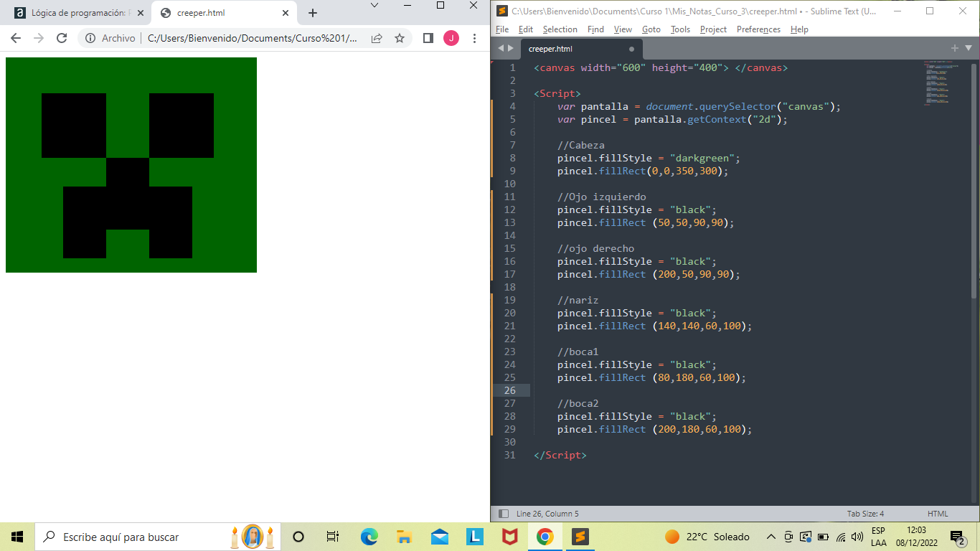Click Sublime vertical scrollbar
The image size is (980, 551).
(x=974, y=179)
